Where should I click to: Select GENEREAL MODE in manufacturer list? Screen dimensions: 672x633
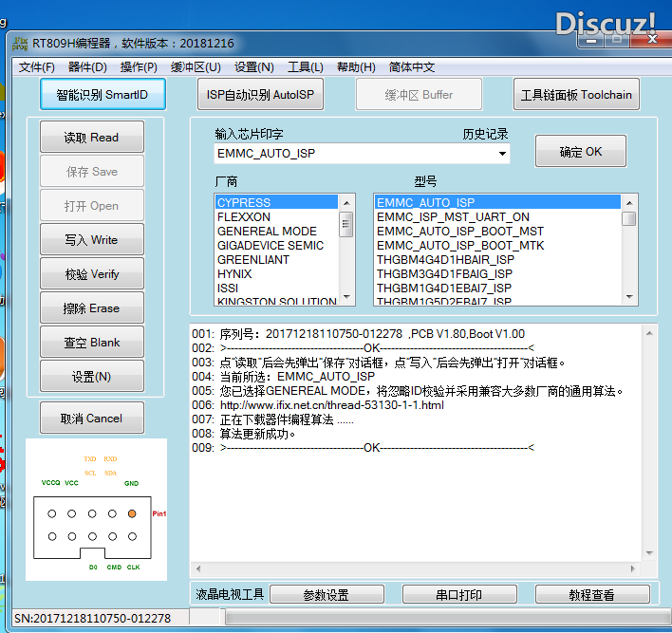click(277, 231)
